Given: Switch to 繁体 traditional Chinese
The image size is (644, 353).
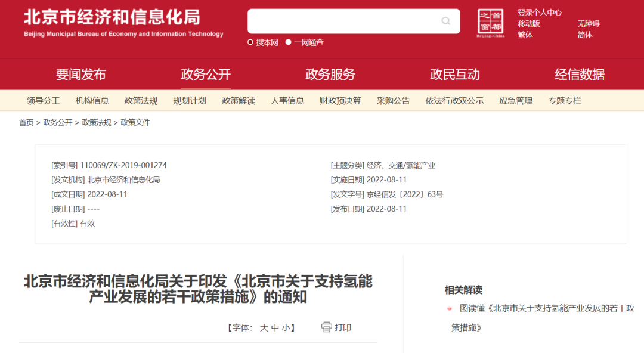Looking at the screenshot, I should click(x=525, y=35).
